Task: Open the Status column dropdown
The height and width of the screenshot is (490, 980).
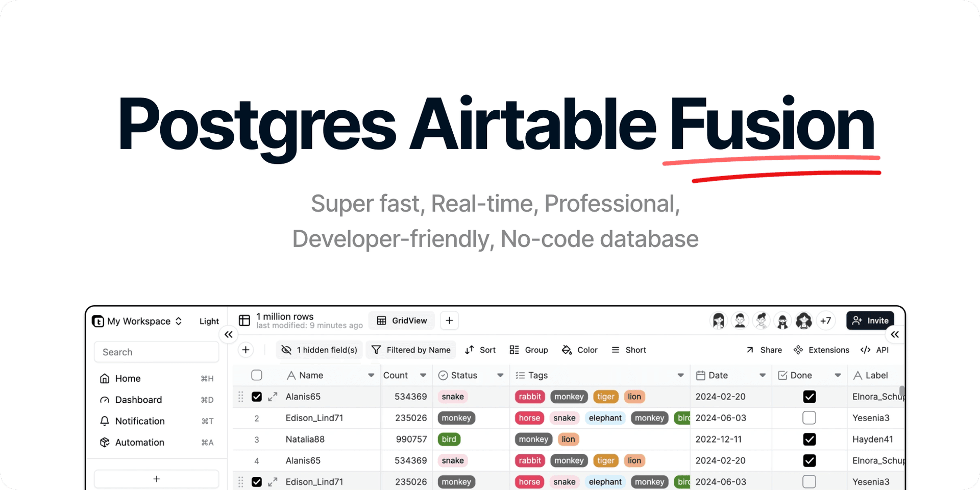Action: pyautogui.click(x=499, y=375)
